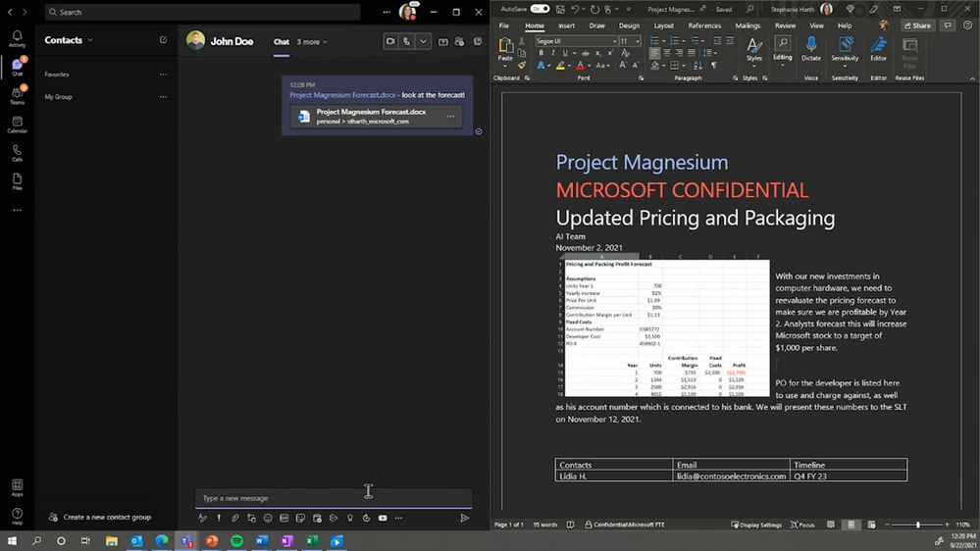The width and height of the screenshot is (980, 551).
Task: Click the Type a new message field
Action: [x=334, y=498]
